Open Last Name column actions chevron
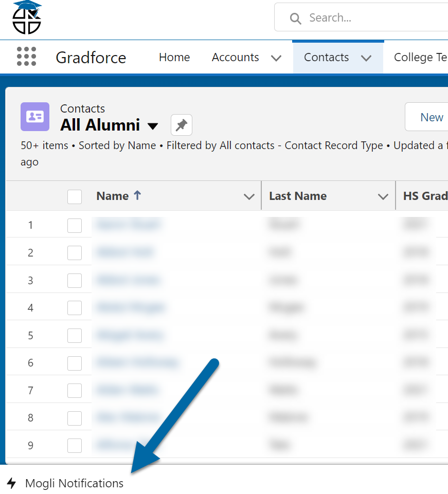Image resolution: width=448 pixels, height=494 pixels. (383, 197)
